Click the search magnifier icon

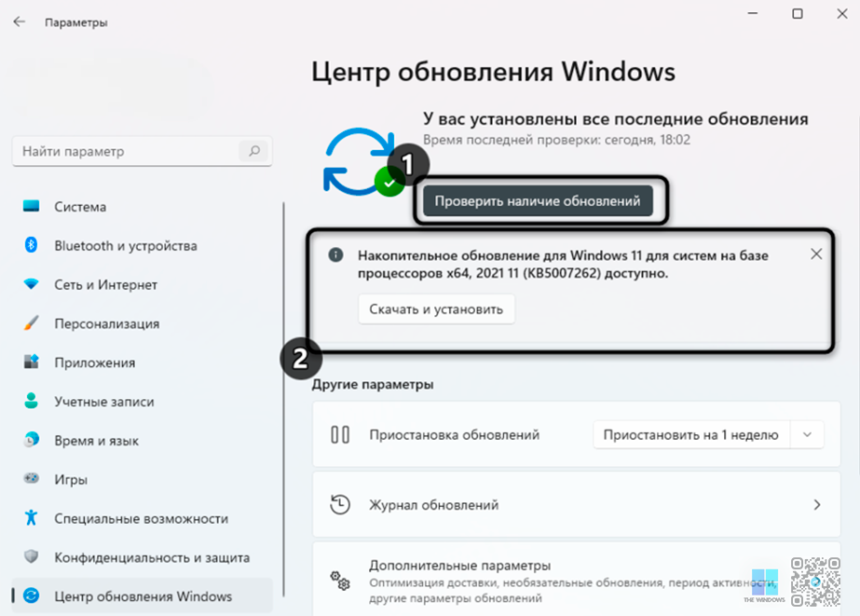coord(254,151)
